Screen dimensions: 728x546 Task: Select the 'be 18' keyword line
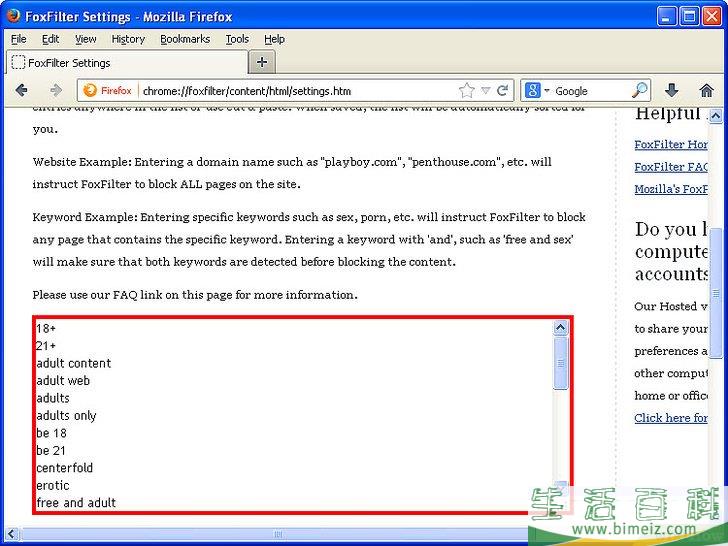click(x=52, y=433)
